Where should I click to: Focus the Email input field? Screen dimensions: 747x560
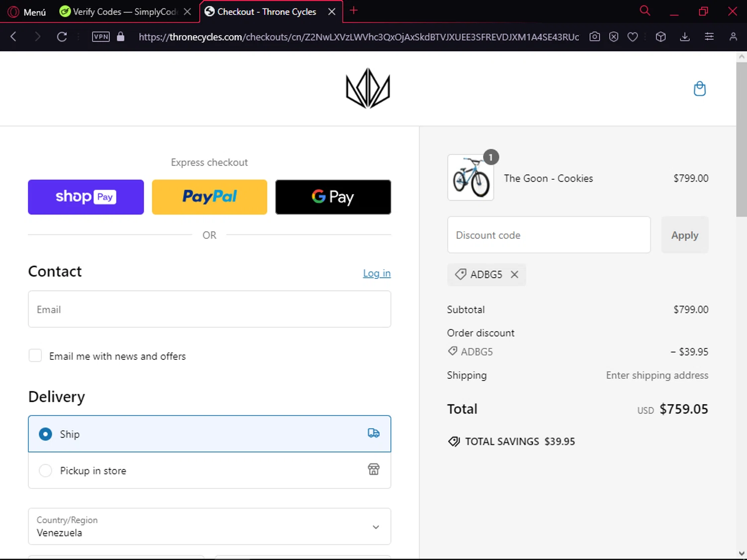(210, 309)
